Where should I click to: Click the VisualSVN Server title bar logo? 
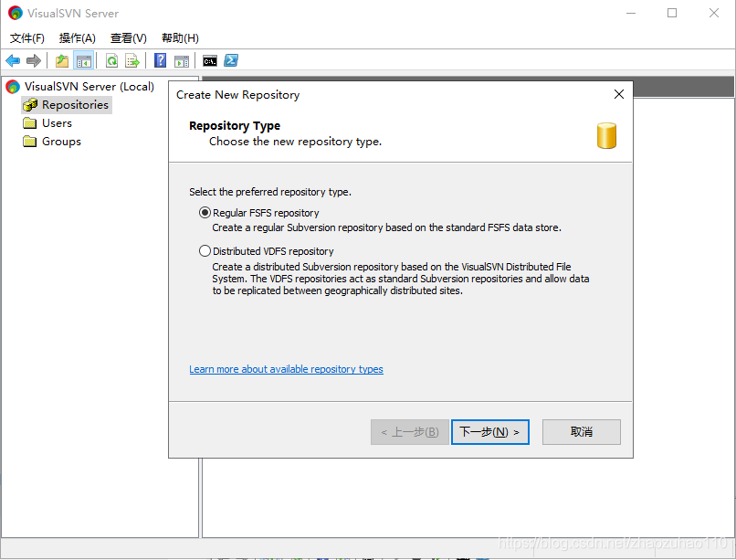[15, 13]
